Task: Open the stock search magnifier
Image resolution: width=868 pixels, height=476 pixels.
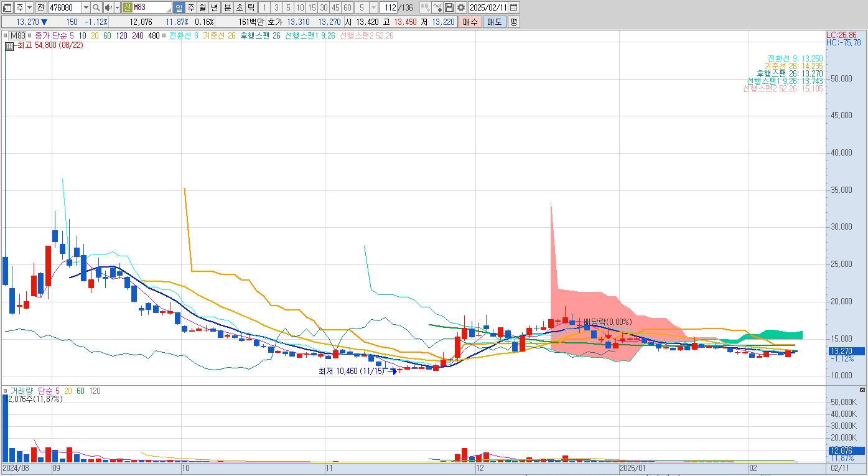Action: click(x=96, y=7)
